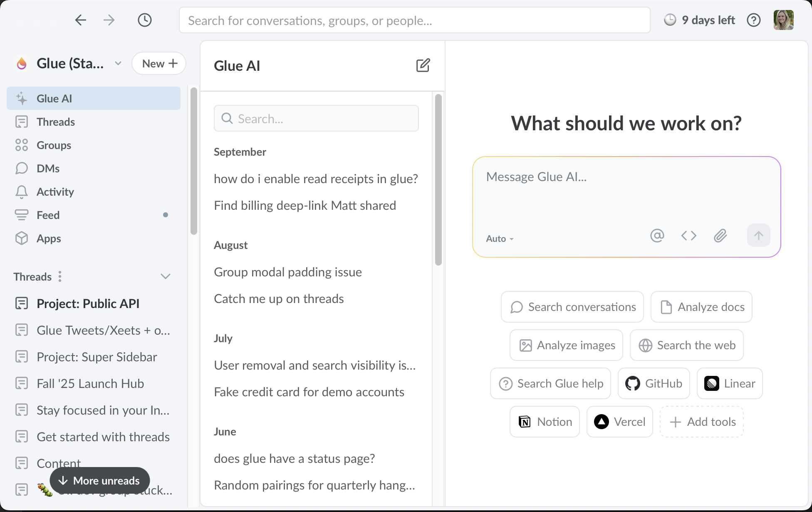This screenshot has width=812, height=512.
Task: Click the compose new chat icon
Action: point(423,65)
